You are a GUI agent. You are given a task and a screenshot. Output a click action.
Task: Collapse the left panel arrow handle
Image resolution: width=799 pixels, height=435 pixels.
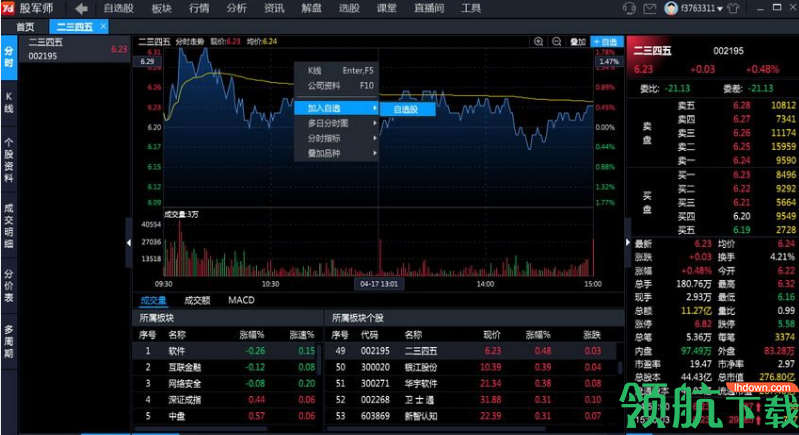coord(128,243)
